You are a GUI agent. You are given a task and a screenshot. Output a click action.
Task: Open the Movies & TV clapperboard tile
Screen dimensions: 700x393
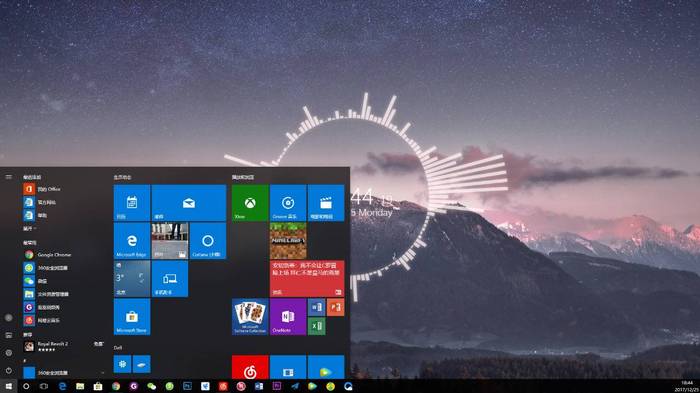point(326,203)
